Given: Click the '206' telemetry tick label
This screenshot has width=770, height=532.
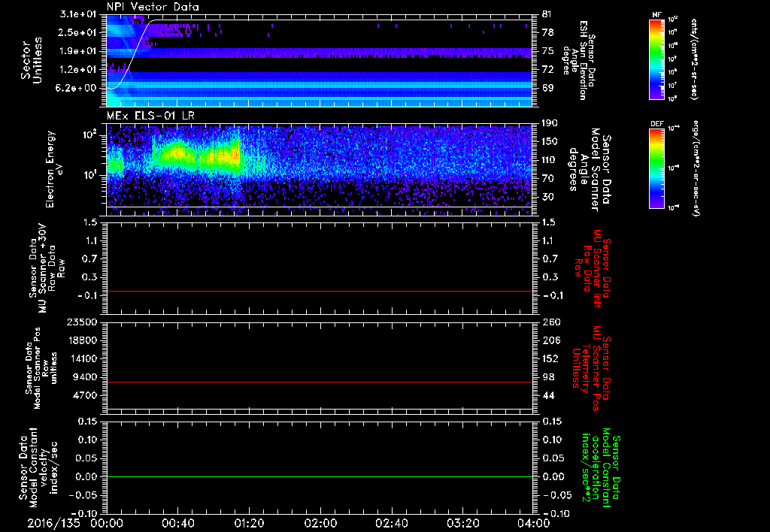Looking at the screenshot, I should point(550,340).
